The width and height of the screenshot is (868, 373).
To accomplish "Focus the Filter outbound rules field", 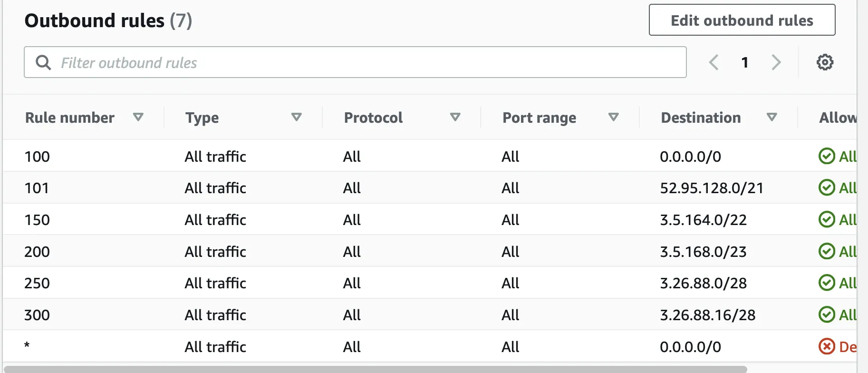I will point(361,62).
